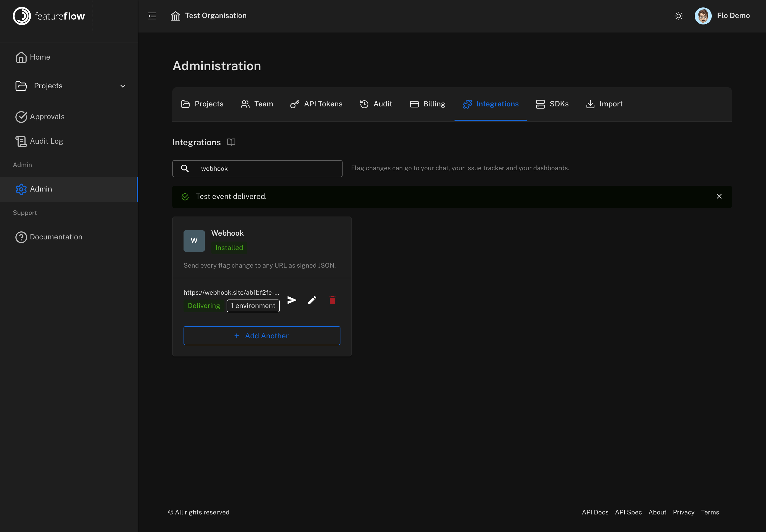Open Projects in the sidebar
Viewport: 766px width, 532px height.
tap(69, 86)
